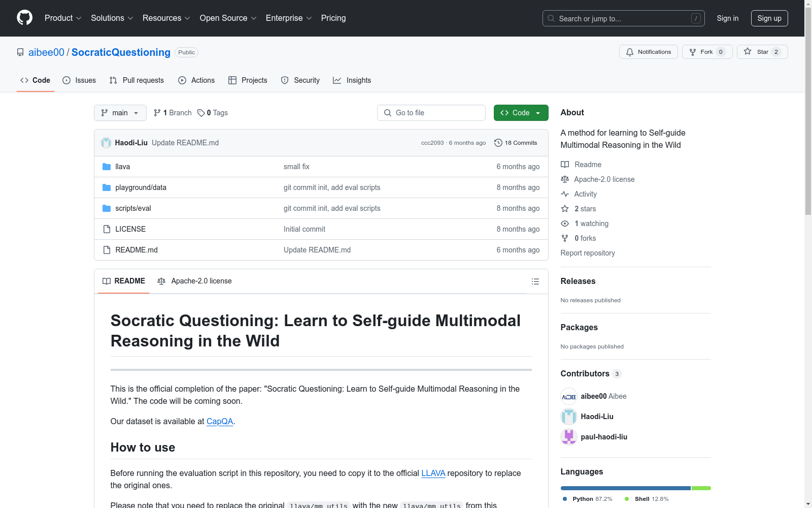This screenshot has height=508, width=812.
Task: Open the Solutions dropdown menu
Action: (112, 18)
